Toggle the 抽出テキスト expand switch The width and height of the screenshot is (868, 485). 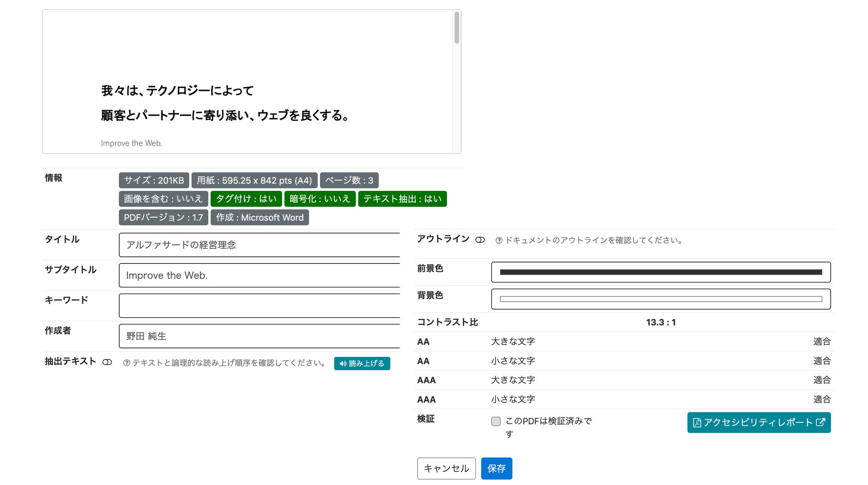click(x=107, y=362)
